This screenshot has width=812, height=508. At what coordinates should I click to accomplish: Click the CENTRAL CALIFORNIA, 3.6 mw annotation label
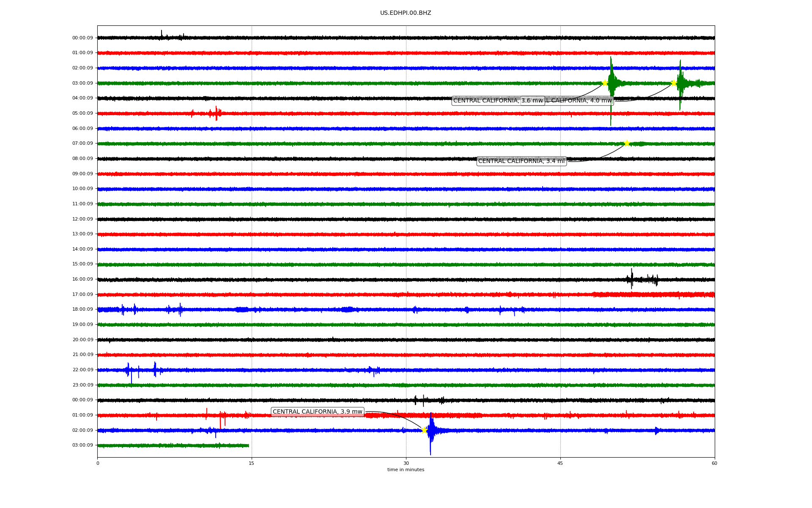(486, 101)
